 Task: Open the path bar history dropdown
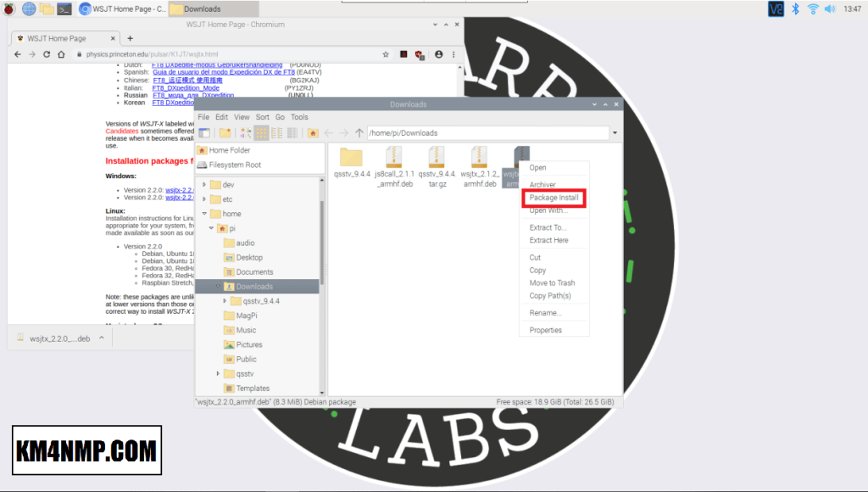pyautogui.click(x=614, y=133)
